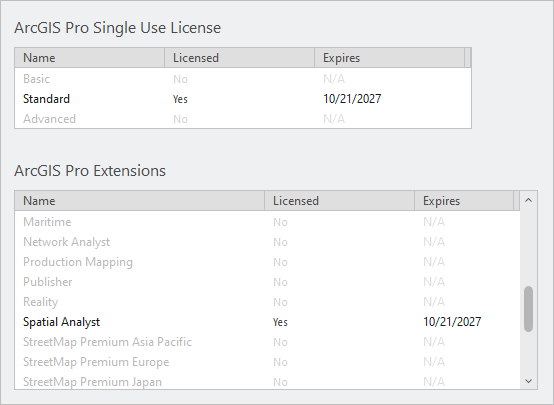Viewport: 554px width, 405px height.
Task: Click the No value for Production Mapping
Action: (x=280, y=262)
